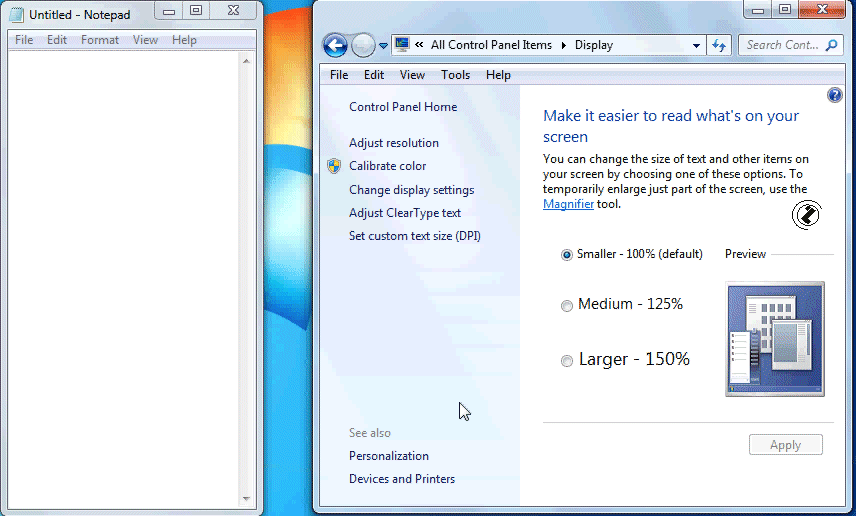
Task: Click the search magnifier icon
Action: tap(830, 45)
